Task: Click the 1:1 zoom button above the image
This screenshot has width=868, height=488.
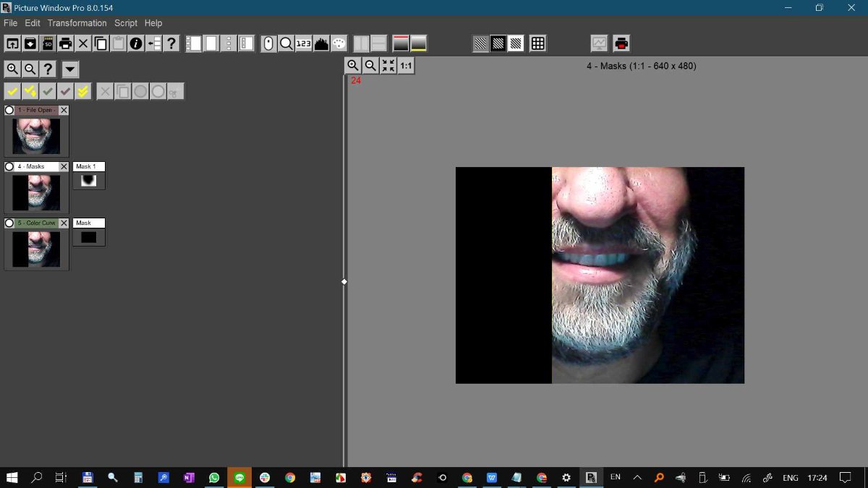Action: 406,66
